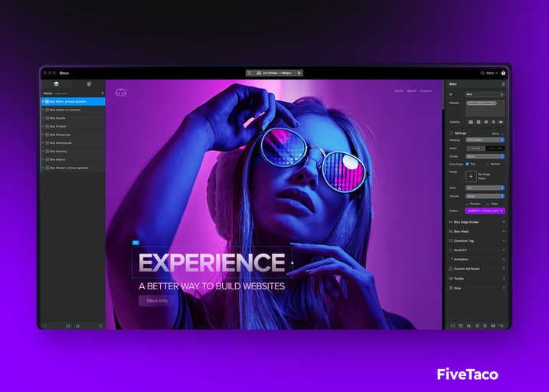Toggle tablet visibility icon
Screen dimensions: 549x392
coord(479,122)
